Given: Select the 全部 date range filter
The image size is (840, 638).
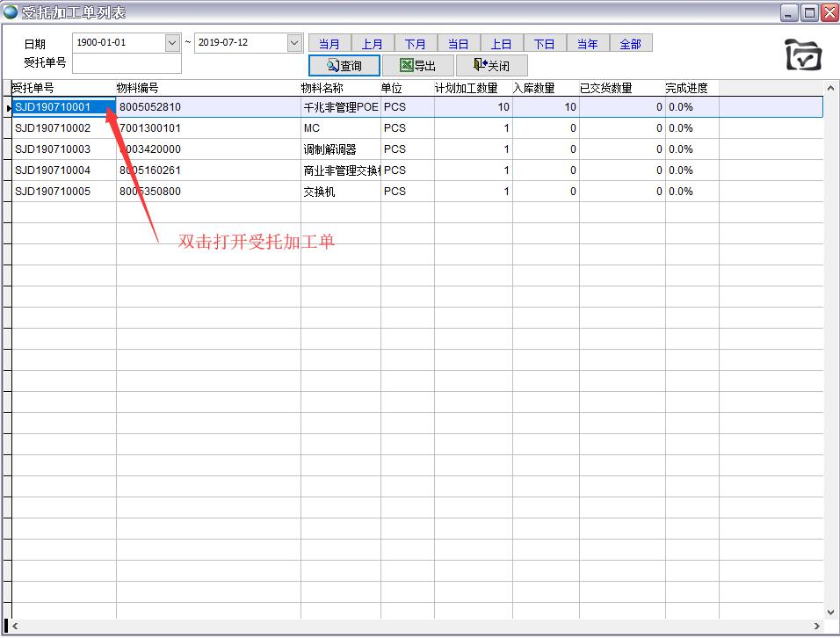Looking at the screenshot, I should pyautogui.click(x=631, y=44).
